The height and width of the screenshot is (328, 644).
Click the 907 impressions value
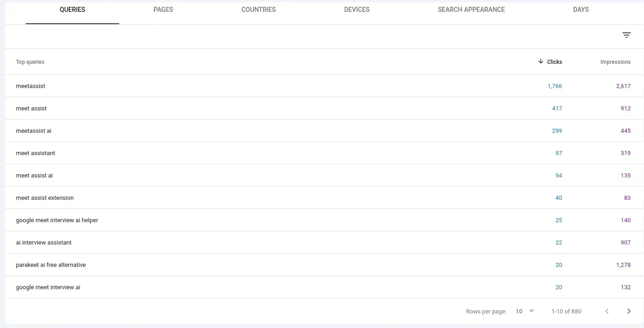pos(625,242)
